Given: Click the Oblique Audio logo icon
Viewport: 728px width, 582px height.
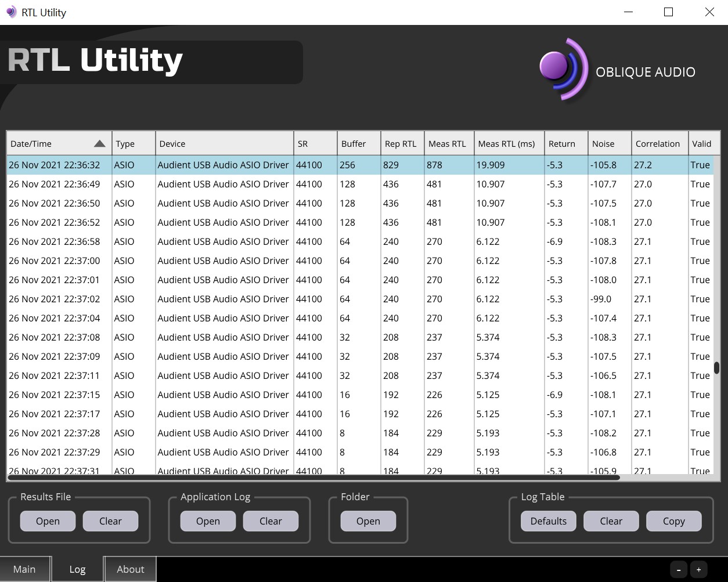Looking at the screenshot, I should tap(563, 70).
